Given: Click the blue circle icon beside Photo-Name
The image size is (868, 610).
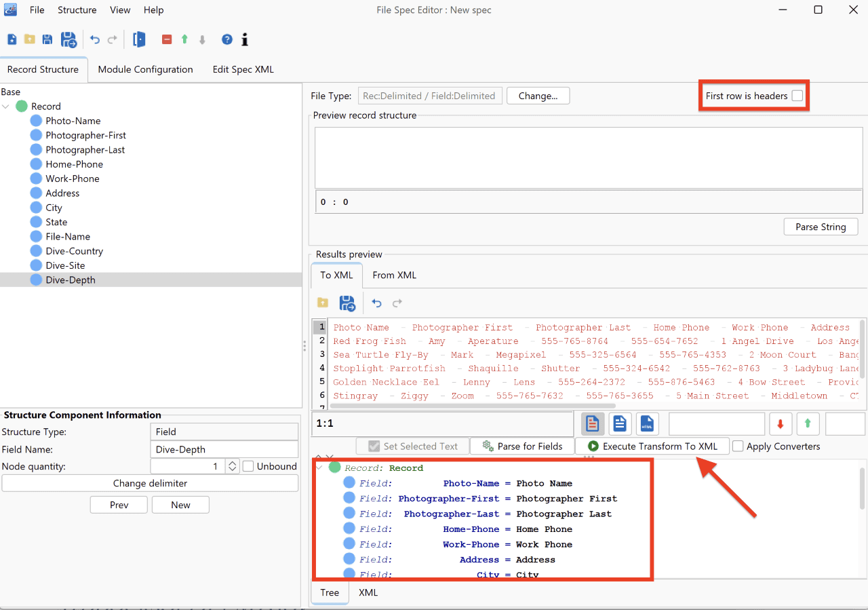Looking at the screenshot, I should [36, 121].
